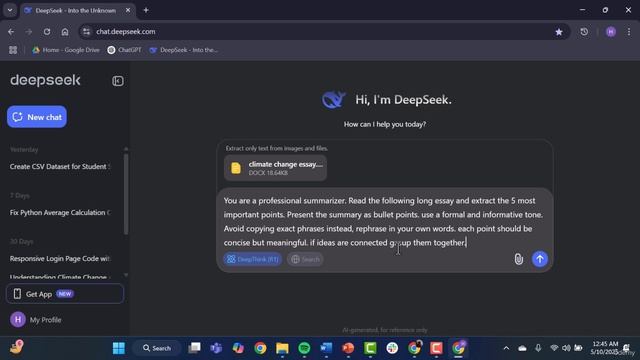Open the Chrome profile avatar
Viewport: 640px width, 360px height.
(611, 32)
